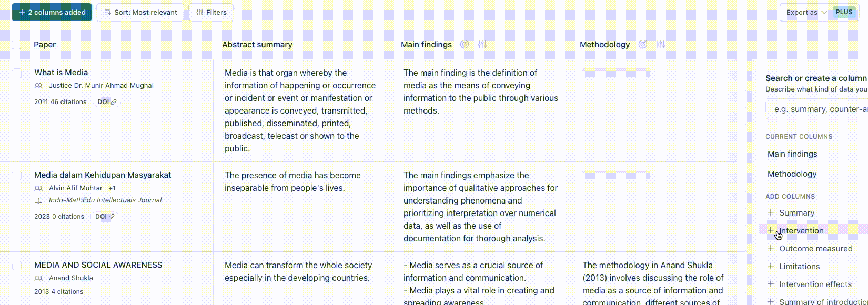Add the Summary column via plus icon
Viewport: 868px width, 305px height.
[771, 212]
